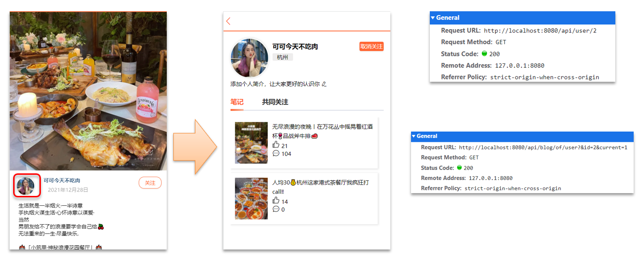Tap the comment bubble icon showing 0

click(276, 209)
